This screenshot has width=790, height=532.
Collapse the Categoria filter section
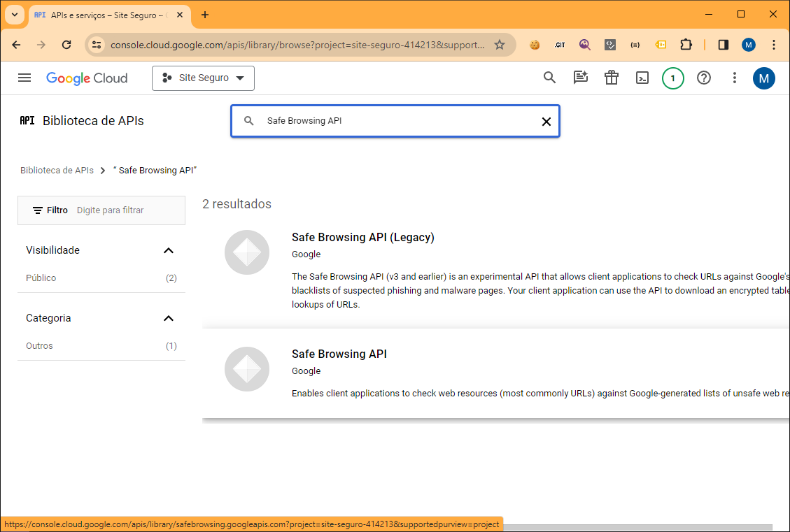pyautogui.click(x=168, y=318)
